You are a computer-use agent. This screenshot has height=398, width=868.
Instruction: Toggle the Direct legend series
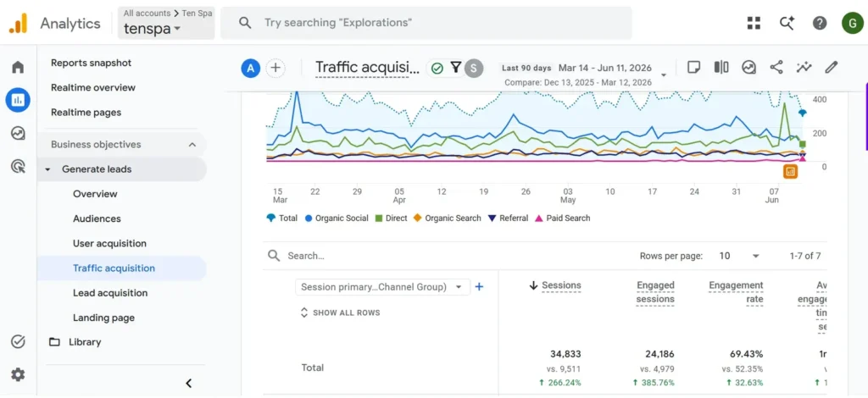(391, 218)
